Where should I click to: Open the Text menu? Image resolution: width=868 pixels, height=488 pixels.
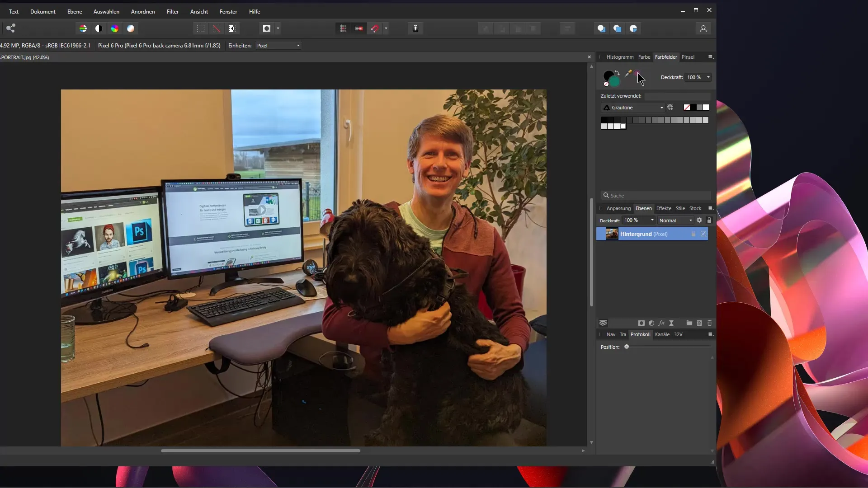pyautogui.click(x=14, y=12)
